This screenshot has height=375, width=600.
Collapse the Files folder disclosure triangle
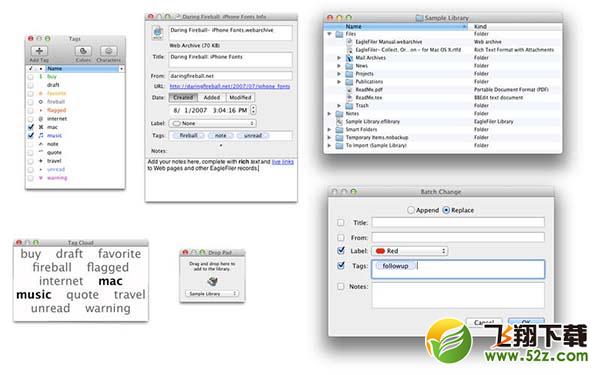(329, 34)
